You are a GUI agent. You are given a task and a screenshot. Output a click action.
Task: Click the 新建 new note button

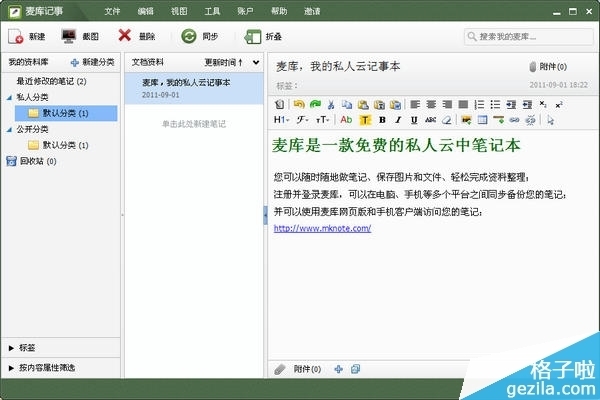click(26, 36)
